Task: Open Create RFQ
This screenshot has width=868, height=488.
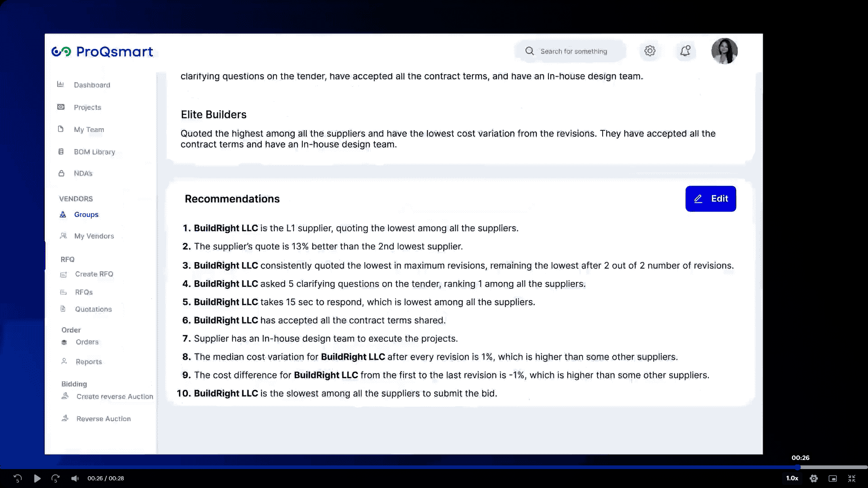Action: point(94,274)
